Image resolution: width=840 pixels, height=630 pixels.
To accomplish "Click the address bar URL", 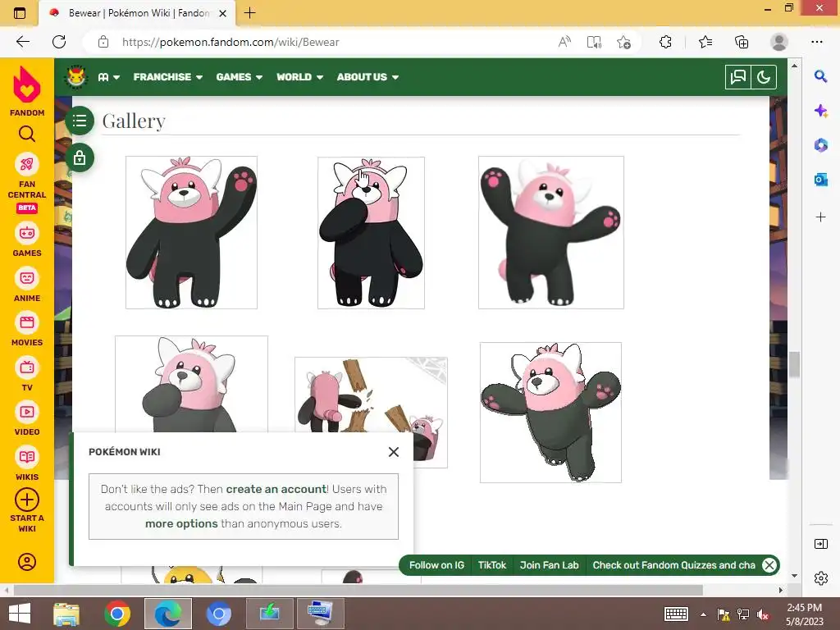I will click(x=231, y=42).
